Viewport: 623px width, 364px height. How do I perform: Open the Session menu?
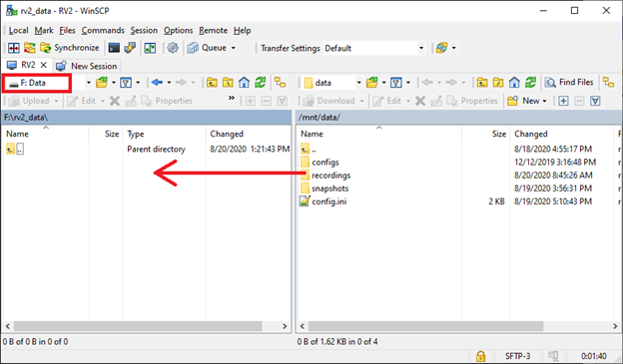(144, 31)
